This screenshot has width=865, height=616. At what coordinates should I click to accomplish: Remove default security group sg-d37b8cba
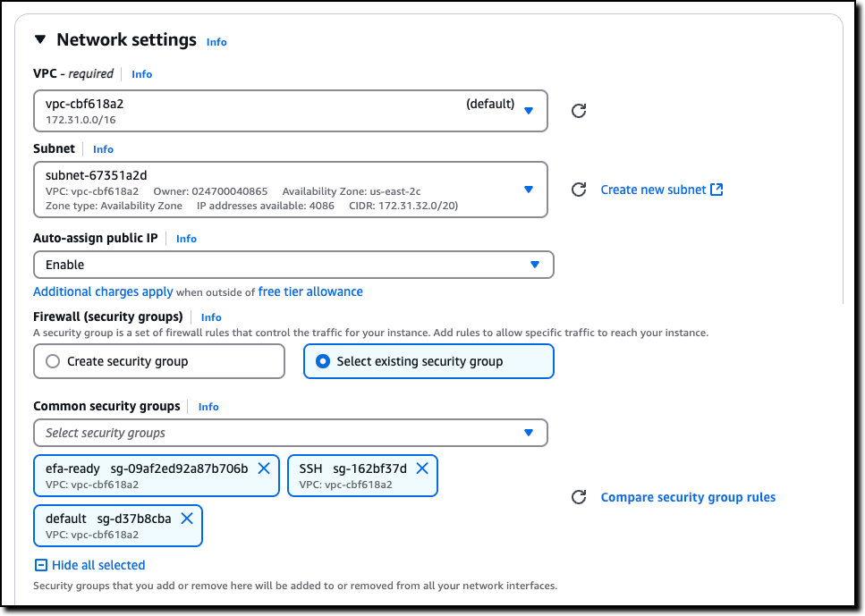point(187,519)
